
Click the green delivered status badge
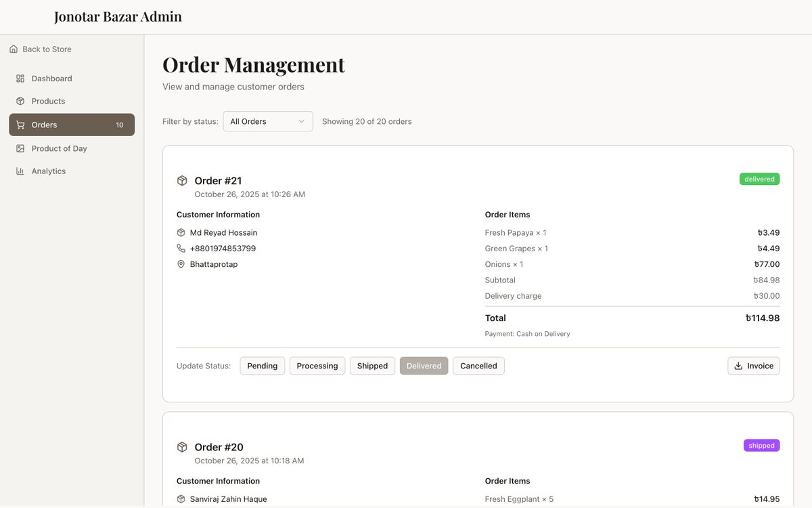[759, 179]
